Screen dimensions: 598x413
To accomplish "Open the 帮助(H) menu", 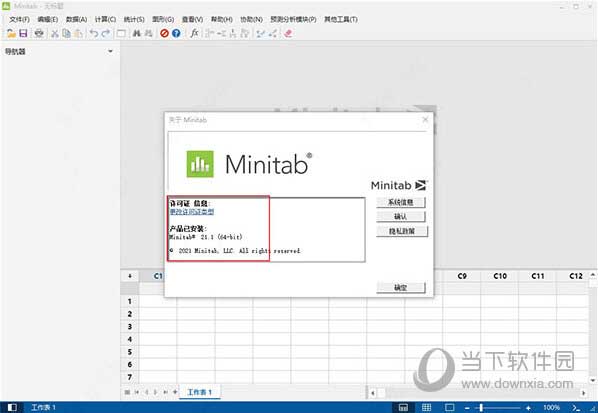I will coord(222,19).
